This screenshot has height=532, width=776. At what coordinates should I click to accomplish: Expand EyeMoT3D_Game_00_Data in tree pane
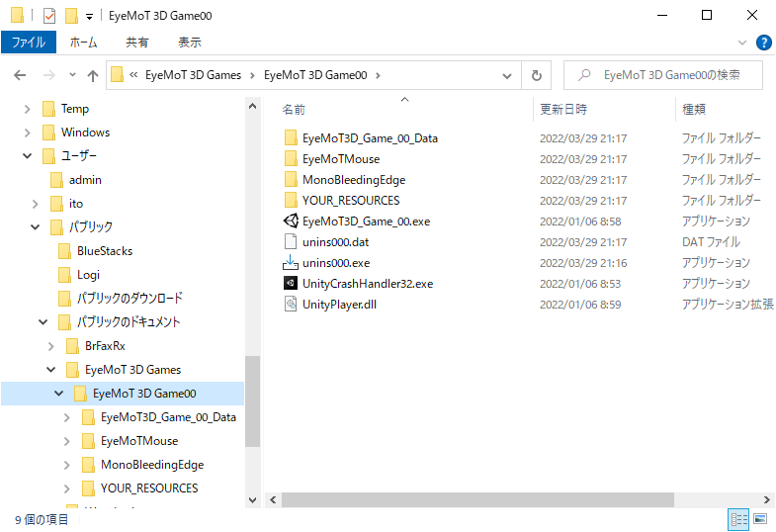[66, 417]
